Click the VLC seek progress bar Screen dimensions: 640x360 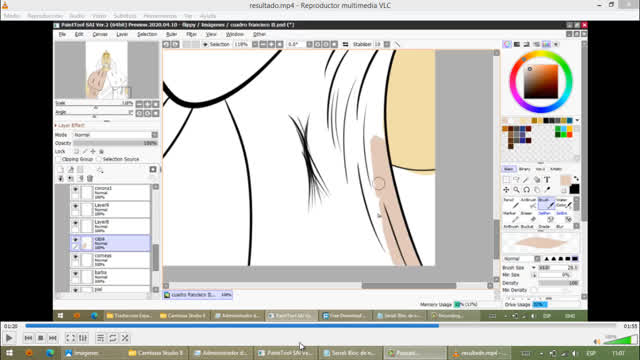pos(320,326)
